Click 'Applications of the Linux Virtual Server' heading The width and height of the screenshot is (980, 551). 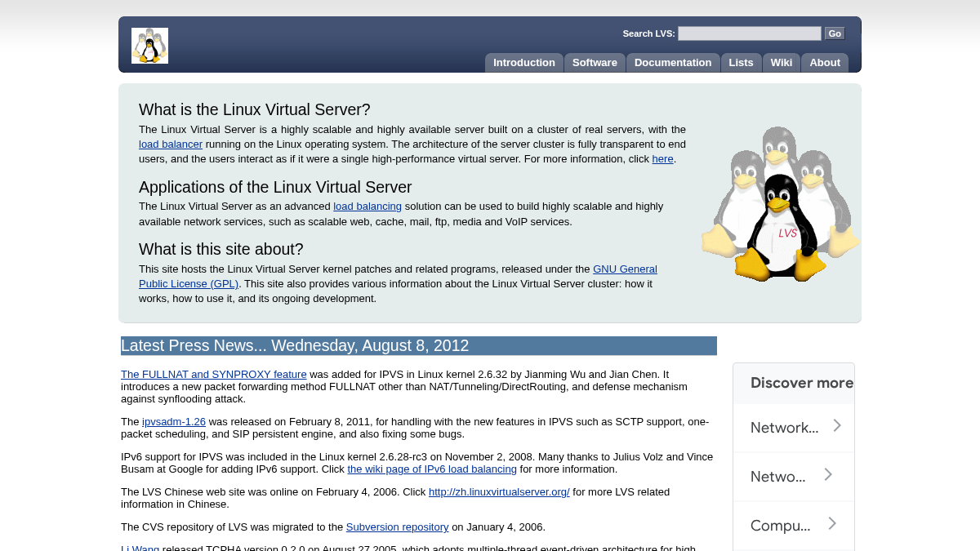click(x=275, y=187)
